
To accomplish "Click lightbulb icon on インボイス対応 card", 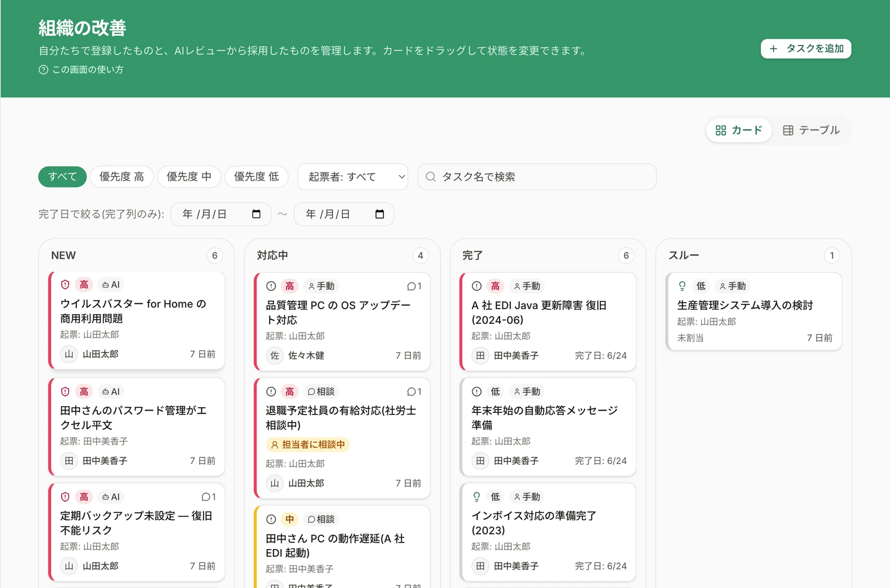I will tap(477, 497).
